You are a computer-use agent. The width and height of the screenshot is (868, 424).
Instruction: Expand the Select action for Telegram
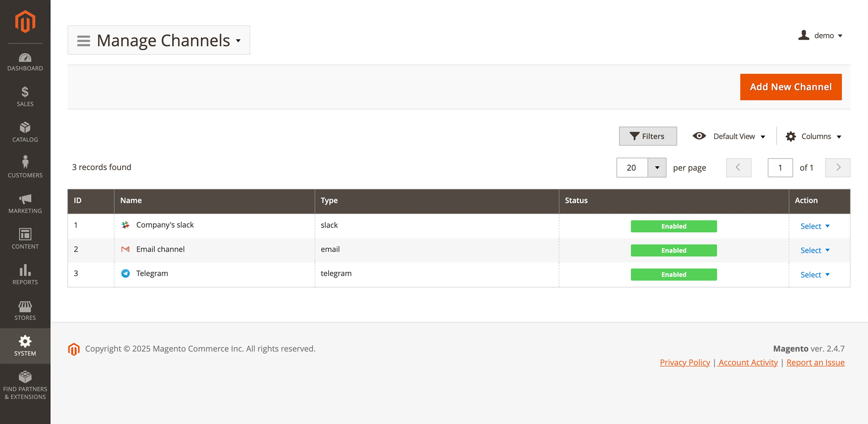coord(814,274)
